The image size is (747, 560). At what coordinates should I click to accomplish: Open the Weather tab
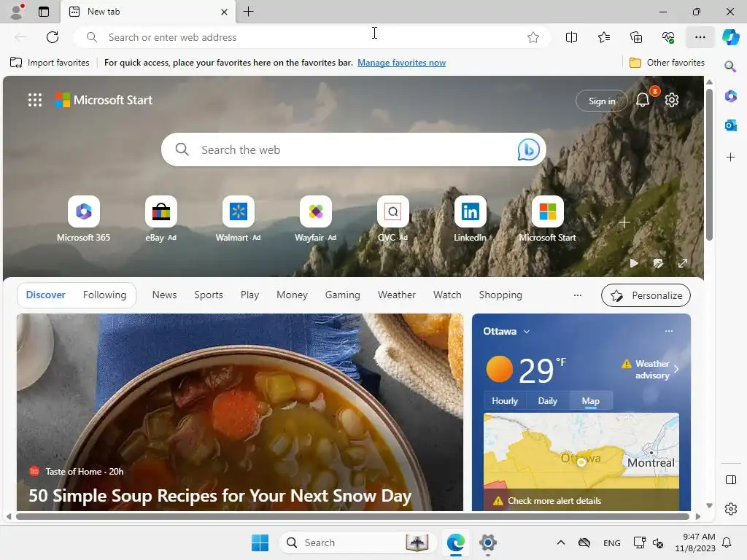[397, 295]
